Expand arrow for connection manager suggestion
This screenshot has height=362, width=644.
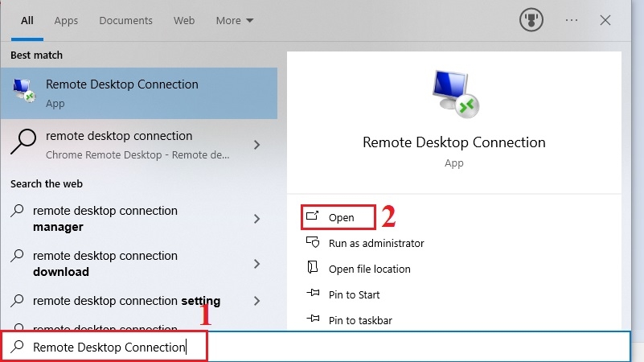(x=256, y=219)
